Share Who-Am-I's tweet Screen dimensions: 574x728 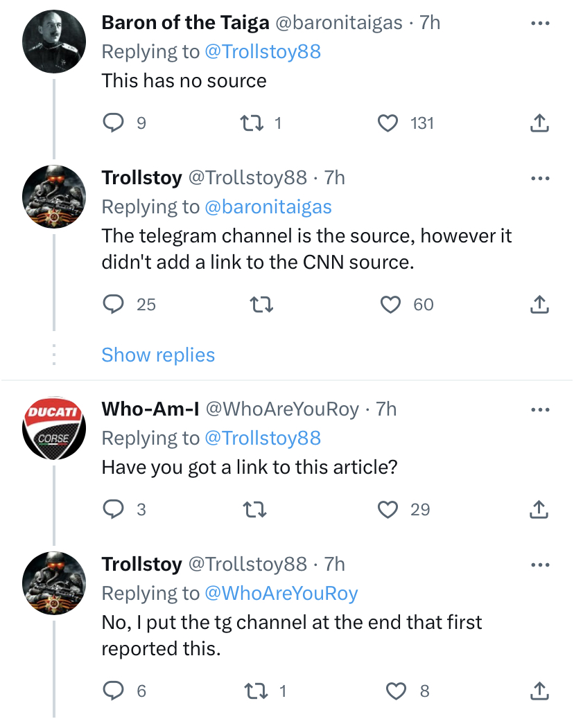coord(539,510)
